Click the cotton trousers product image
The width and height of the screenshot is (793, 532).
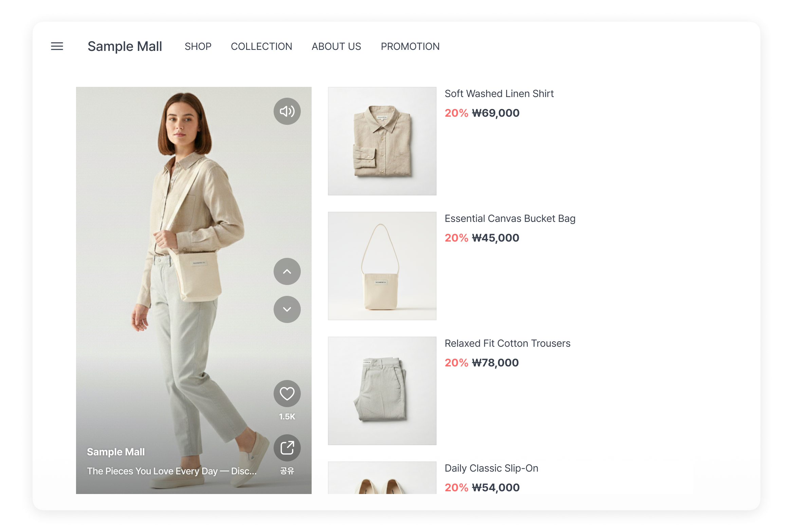[382, 389]
